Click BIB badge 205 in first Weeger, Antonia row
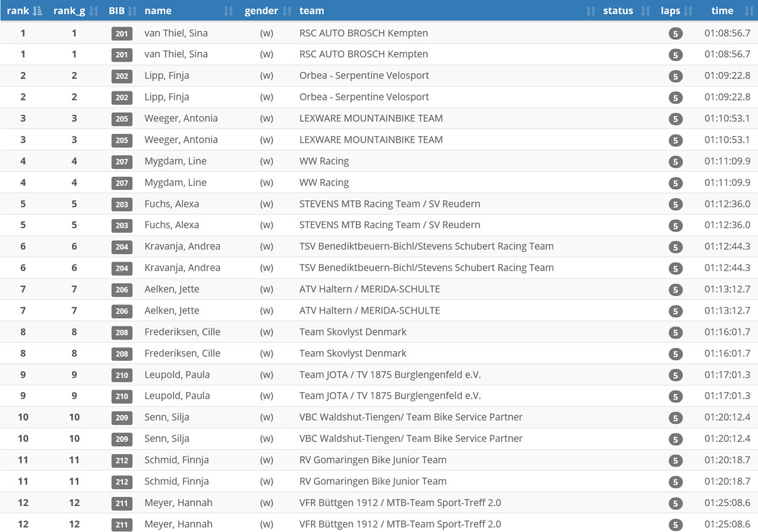758x532 pixels. pos(122,119)
